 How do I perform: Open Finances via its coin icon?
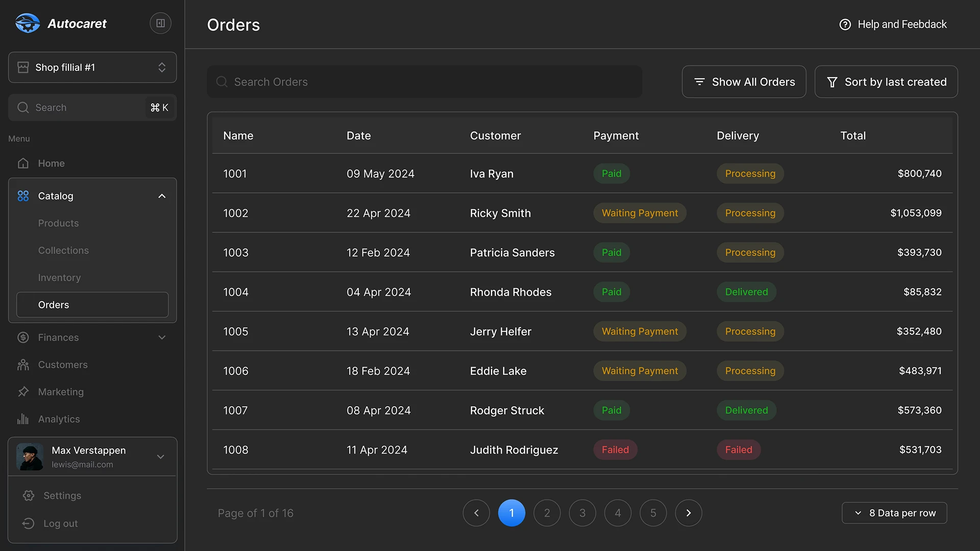point(23,337)
